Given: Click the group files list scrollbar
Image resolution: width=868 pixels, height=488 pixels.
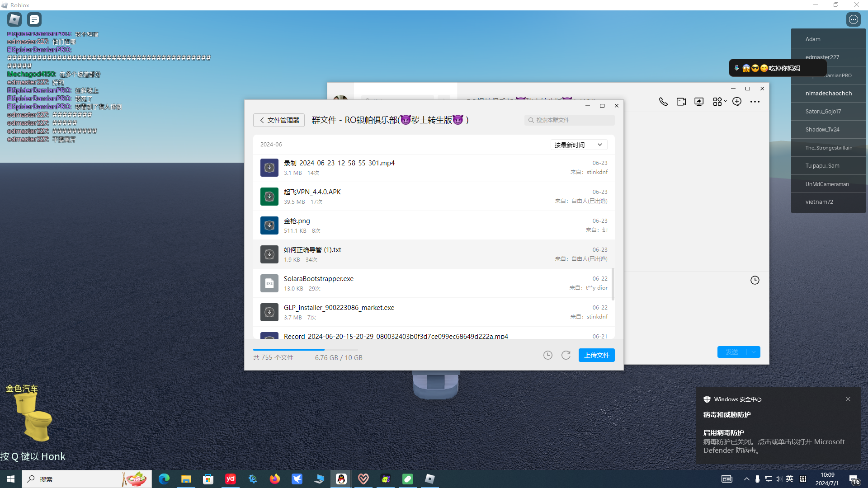Looking at the screenshot, I should (613, 284).
